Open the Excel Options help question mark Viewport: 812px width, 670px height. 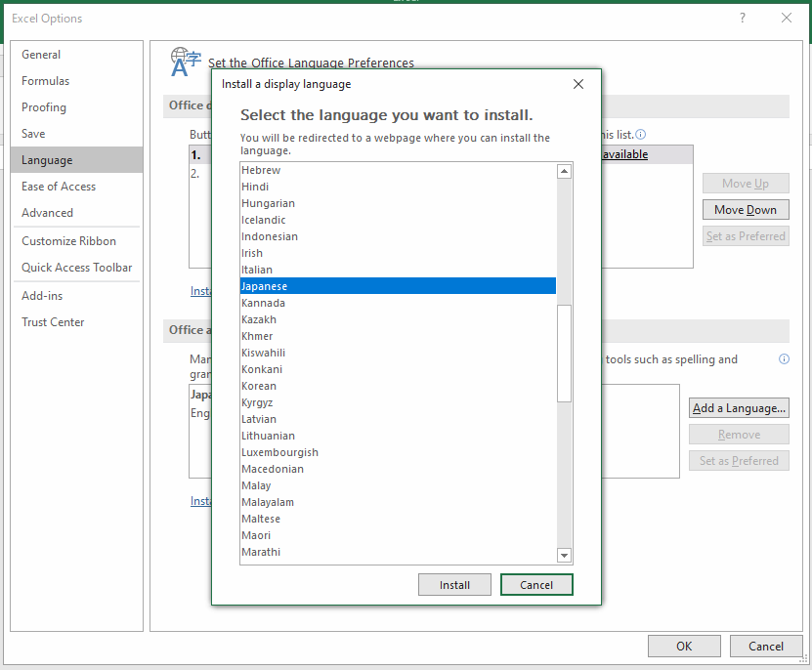742,19
